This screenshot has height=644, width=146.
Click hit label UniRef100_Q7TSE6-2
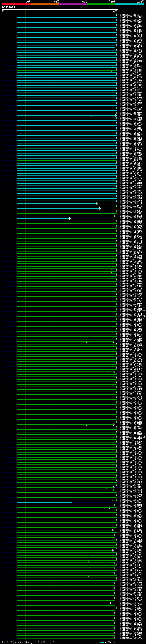click(x=132, y=437)
